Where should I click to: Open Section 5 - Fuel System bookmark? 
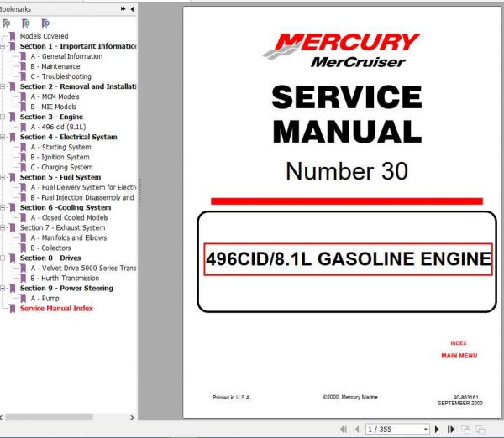pos(60,177)
